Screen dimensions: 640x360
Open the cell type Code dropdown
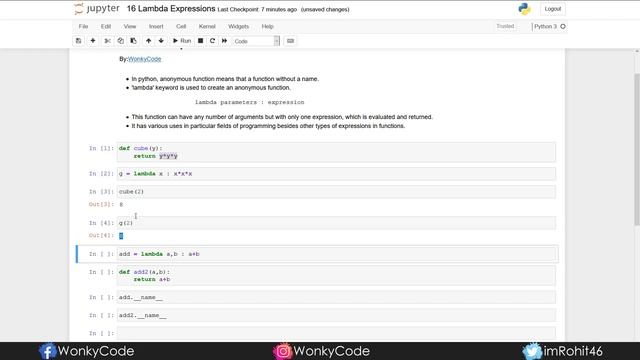coord(256,41)
